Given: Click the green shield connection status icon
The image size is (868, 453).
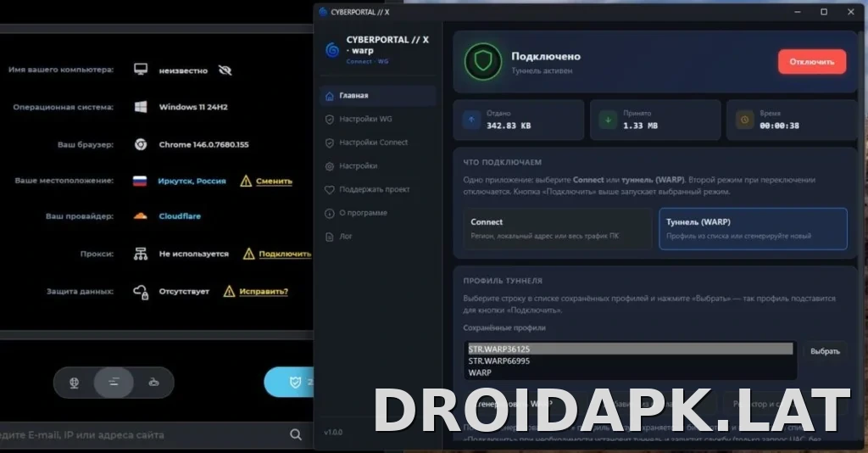Looking at the screenshot, I should pyautogui.click(x=483, y=61).
